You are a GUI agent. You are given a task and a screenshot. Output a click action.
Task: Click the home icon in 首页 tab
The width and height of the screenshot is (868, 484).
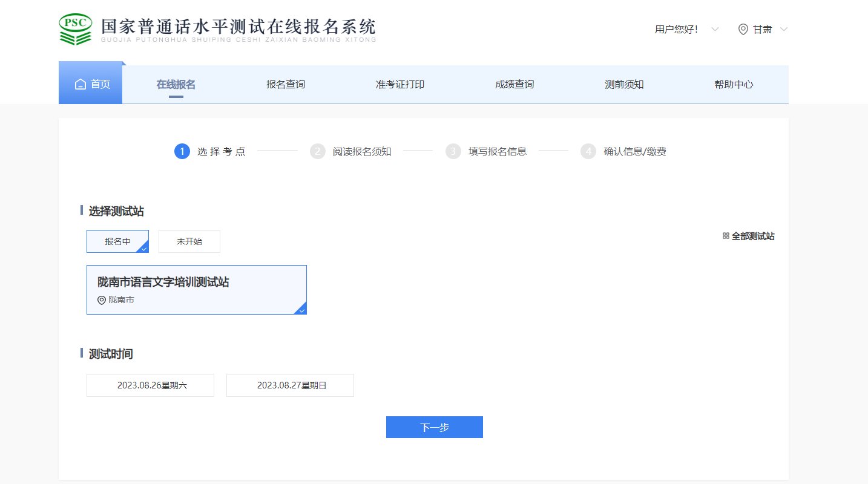click(x=81, y=85)
